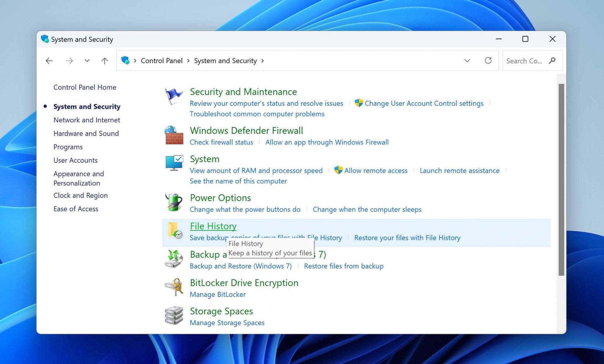Click the search magnifier icon
This screenshot has height=364, width=604.
click(552, 60)
